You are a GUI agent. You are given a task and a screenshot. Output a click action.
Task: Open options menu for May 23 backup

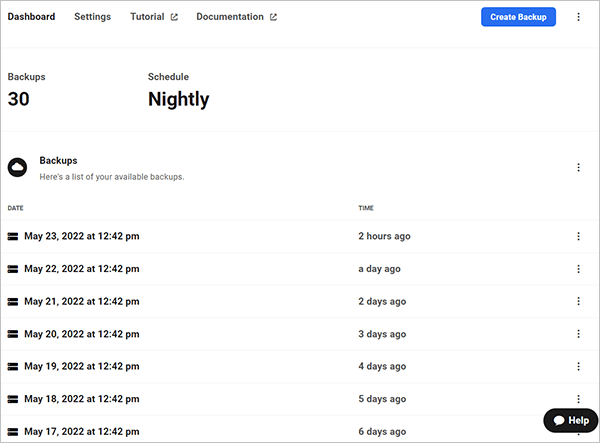tap(578, 237)
